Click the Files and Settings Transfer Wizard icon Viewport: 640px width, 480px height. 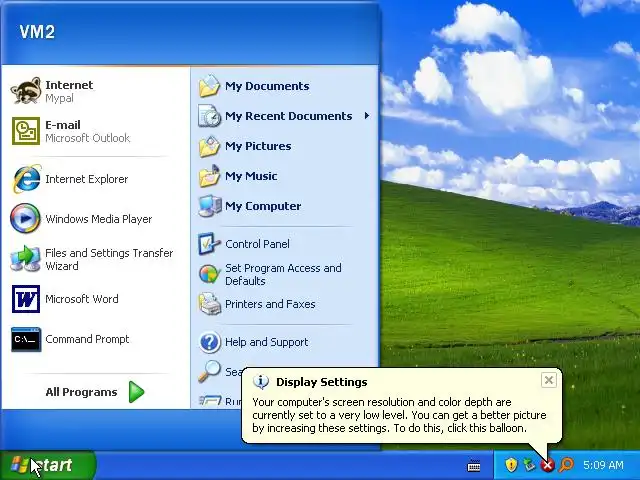click(x=25, y=259)
